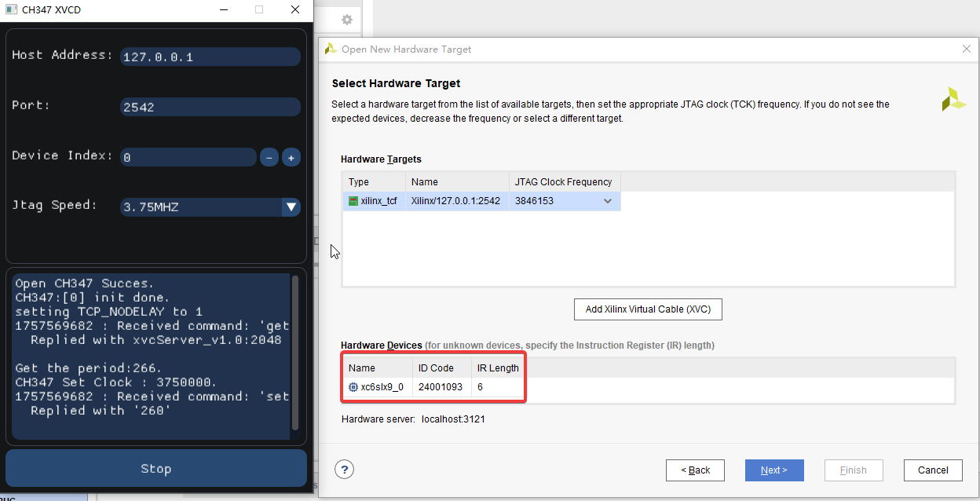Click the log panel vertical scrollbar

295,352
